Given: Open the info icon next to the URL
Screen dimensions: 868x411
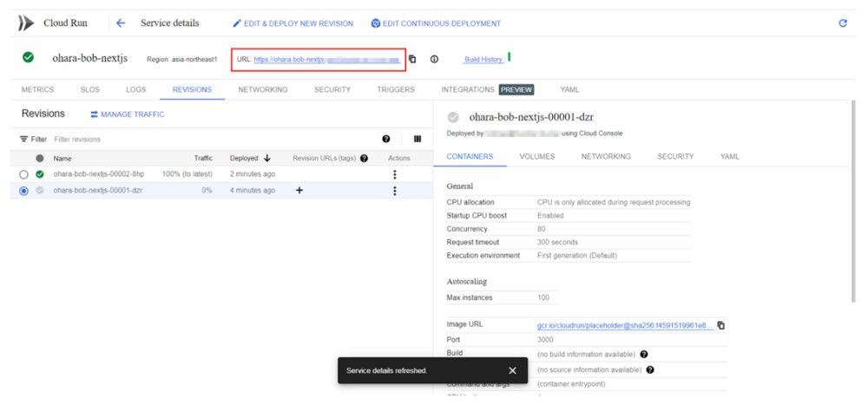Looking at the screenshot, I should click(x=434, y=59).
